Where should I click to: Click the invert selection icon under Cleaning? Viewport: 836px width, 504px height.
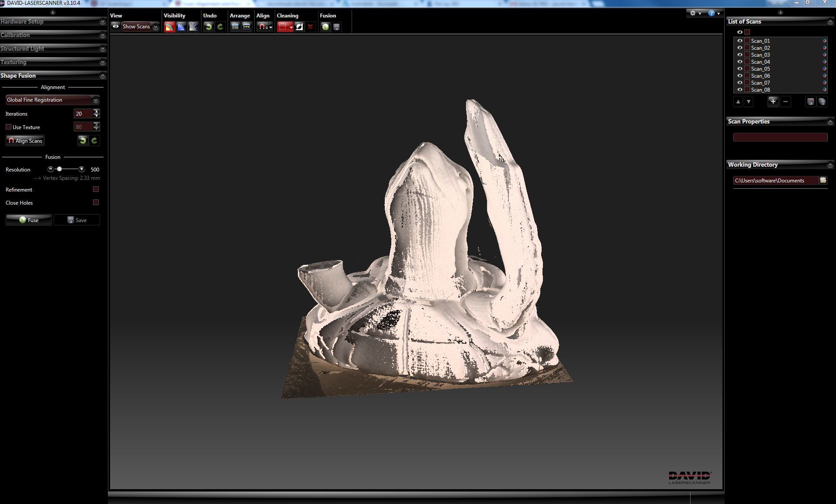pyautogui.click(x=299, y=27)
